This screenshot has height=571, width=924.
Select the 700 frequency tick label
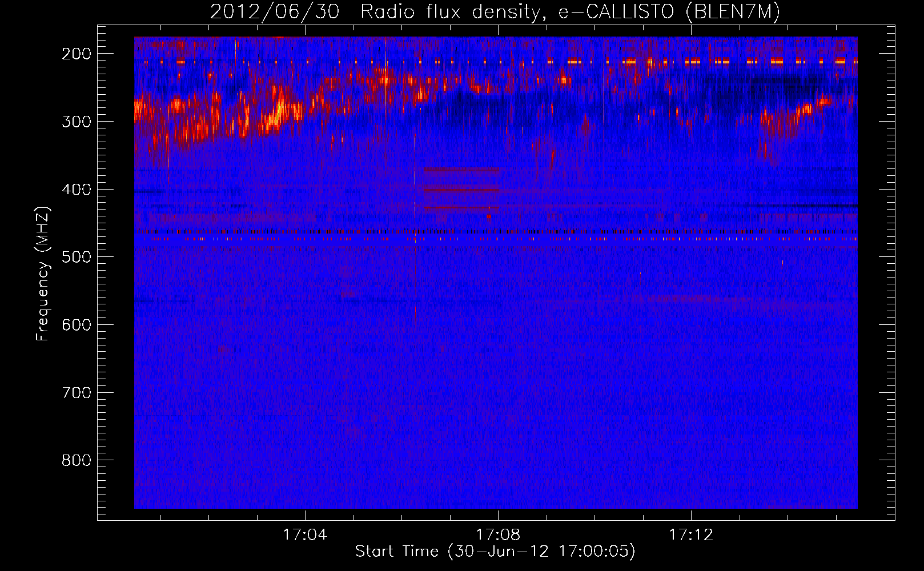[x=76, y=393]
